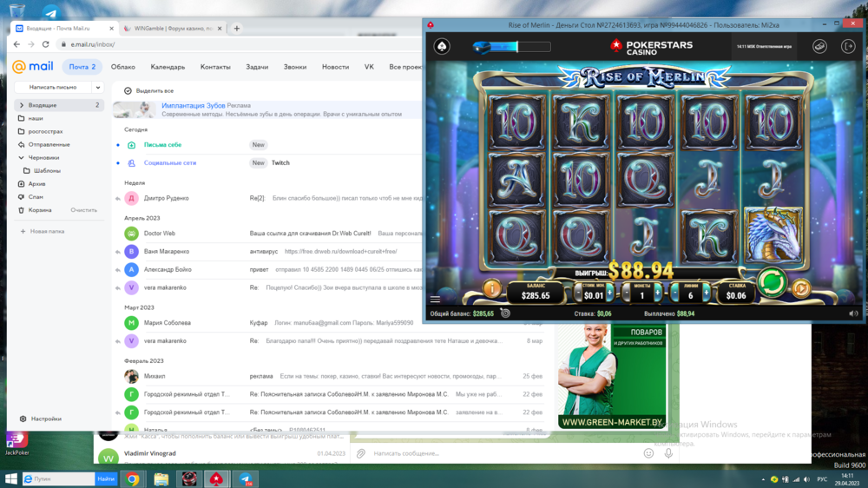Start autoplay with the orange play button
Screen dimensions: 868x488
(801, 288)
